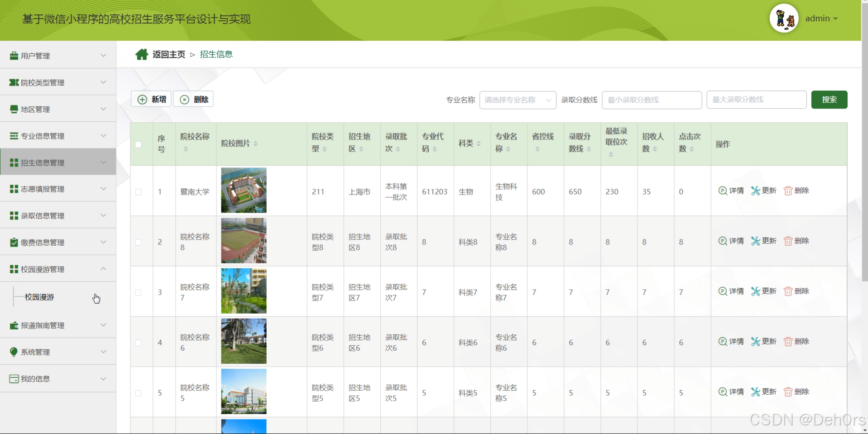This screenshot has height=434, width=868.
Task: Click the trash icon in 院校名称5 row
Action: [788, 391]
